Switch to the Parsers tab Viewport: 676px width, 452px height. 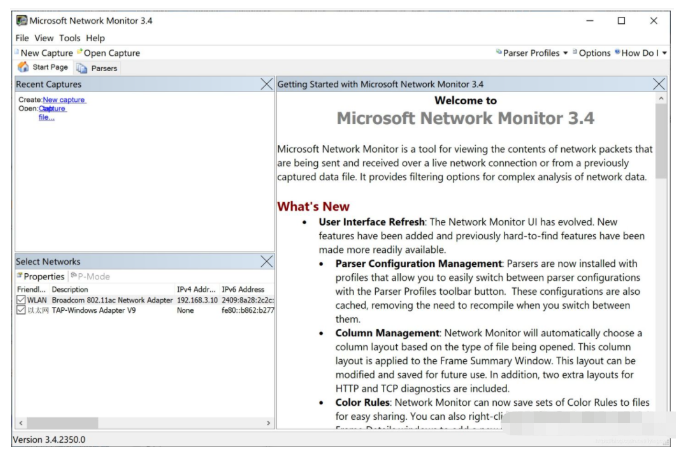click(97, 68)
